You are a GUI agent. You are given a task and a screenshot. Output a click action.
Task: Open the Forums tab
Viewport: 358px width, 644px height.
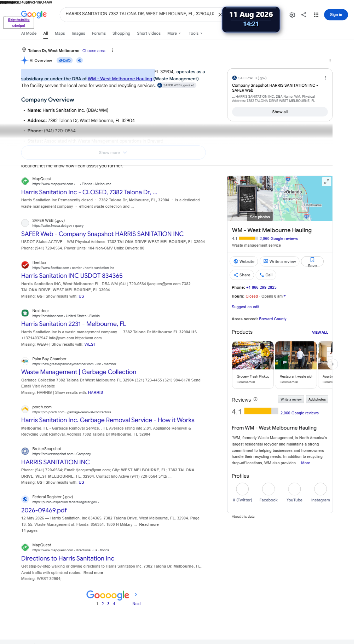[x=99, y=33]
